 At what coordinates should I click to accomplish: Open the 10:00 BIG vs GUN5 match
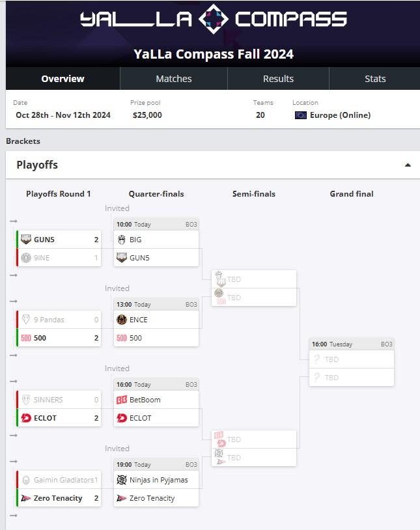[x=156, y=243]
